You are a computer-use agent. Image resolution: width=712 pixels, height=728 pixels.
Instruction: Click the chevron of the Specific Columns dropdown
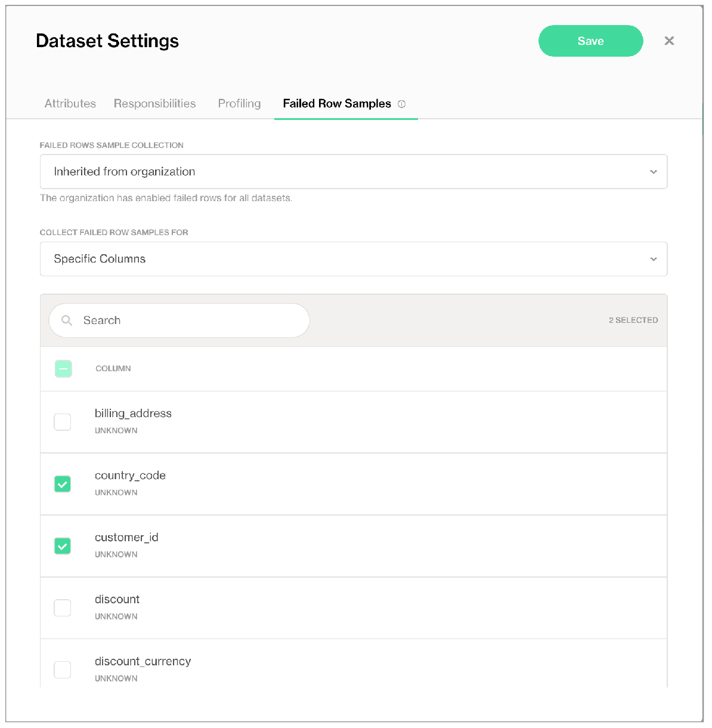(x=653, y=259)
